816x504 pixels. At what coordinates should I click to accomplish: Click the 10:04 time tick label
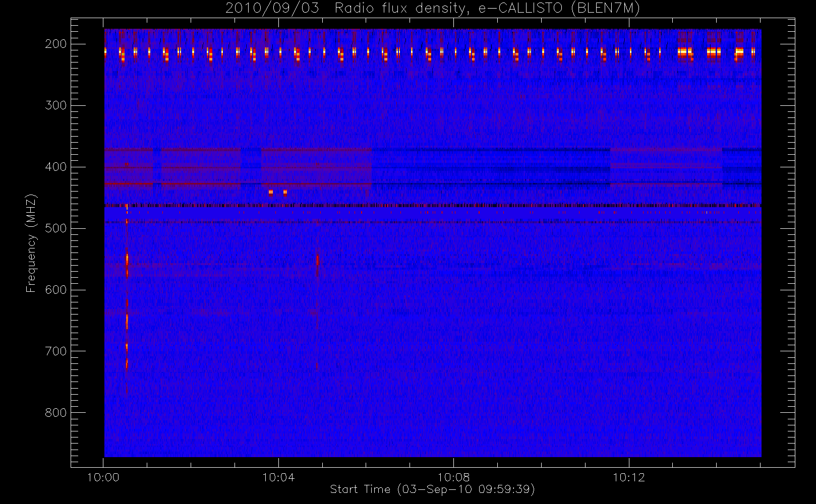[x=278, y=477]
